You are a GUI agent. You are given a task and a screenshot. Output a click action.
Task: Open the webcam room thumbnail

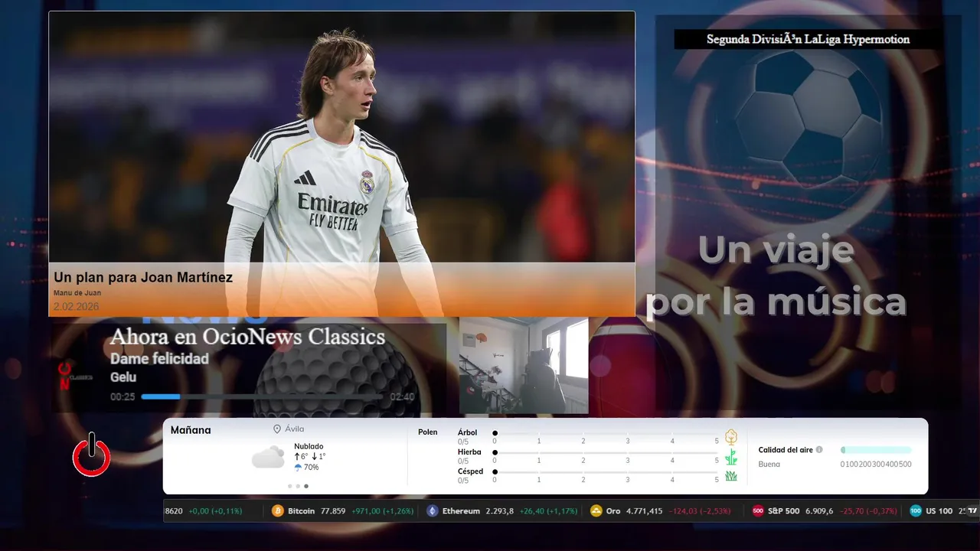click(524, 366)
